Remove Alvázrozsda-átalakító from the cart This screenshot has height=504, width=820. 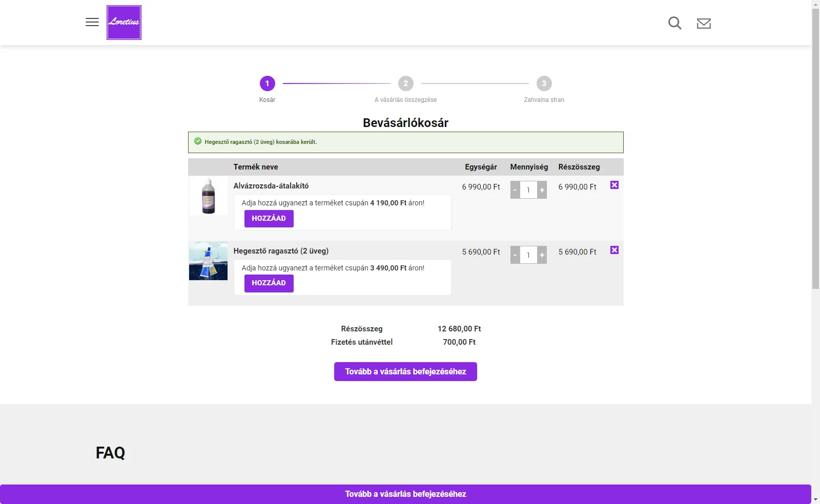pyautogui.click(x=614, y=185)
